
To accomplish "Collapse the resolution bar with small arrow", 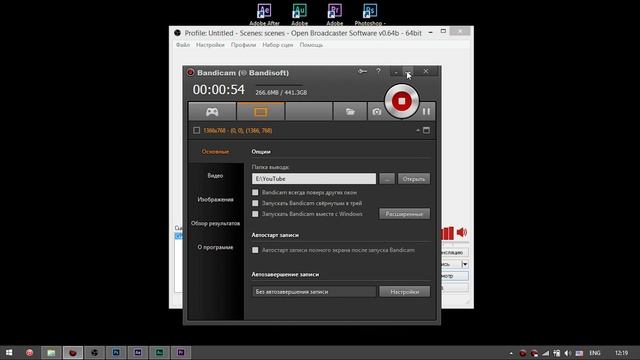I will pos(418,131).
